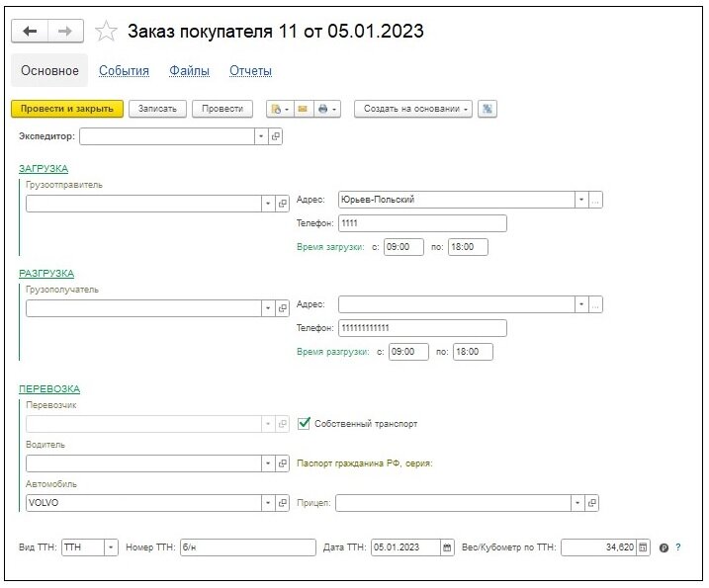Screen dimensions: 709x588
Task: Expand the Создать на основании menu
Action: (413, 109)
